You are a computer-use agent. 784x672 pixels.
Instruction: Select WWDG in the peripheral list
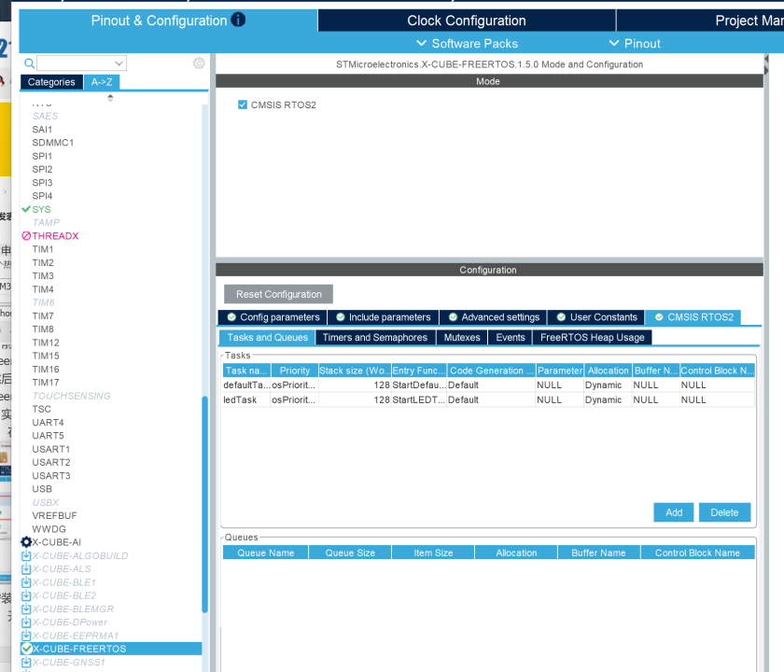click(49, 529)
